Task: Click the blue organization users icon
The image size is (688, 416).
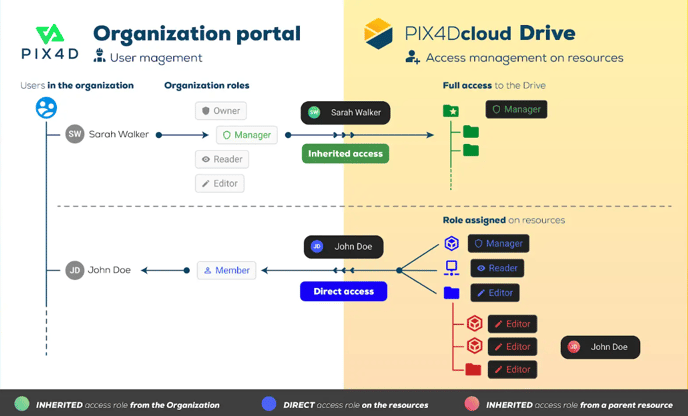Action: coord(46,108)
